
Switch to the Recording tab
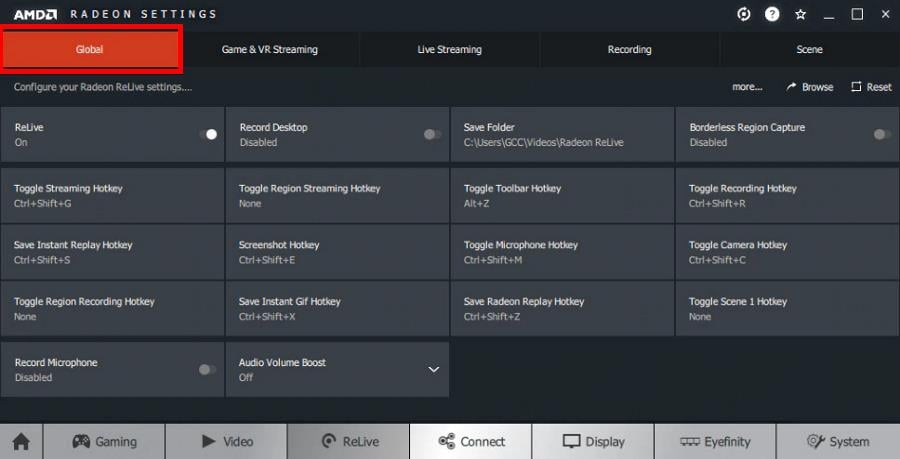click(x=629, y=49)
